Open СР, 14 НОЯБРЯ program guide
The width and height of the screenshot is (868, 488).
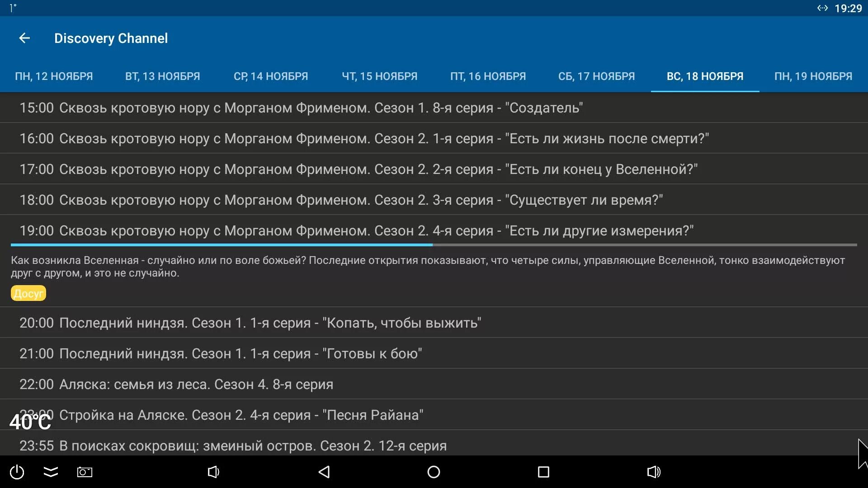point(271,76)
